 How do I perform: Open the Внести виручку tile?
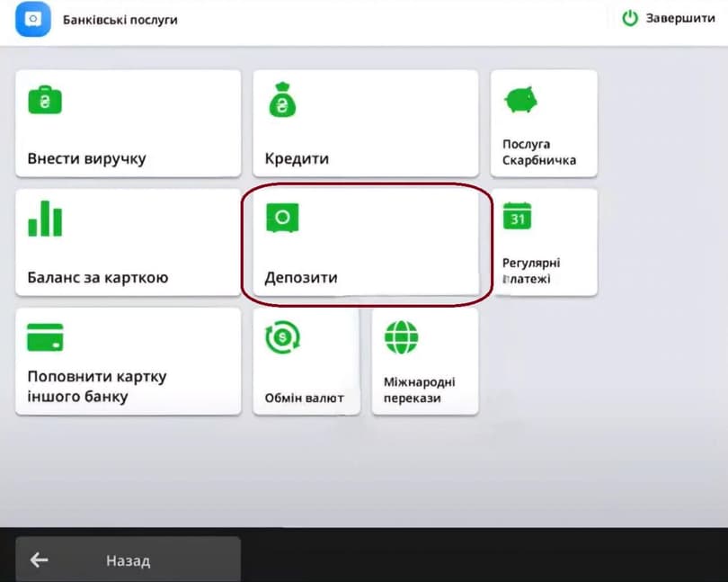129,123
